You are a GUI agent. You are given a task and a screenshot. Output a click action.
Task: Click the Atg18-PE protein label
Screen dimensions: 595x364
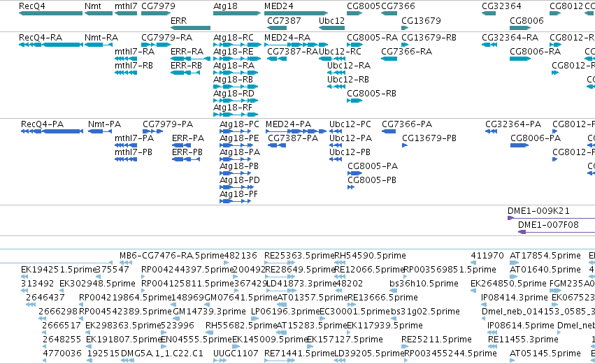coord(239,138)
